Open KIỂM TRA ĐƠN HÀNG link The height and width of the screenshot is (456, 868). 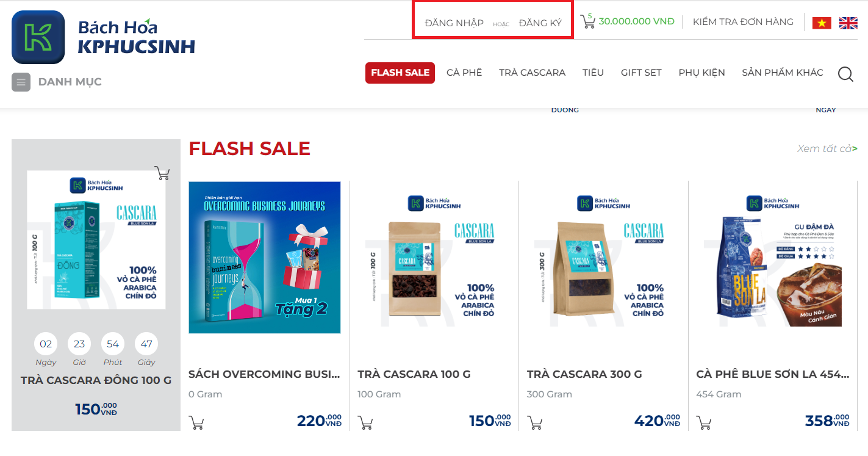[x=743, y=22]
